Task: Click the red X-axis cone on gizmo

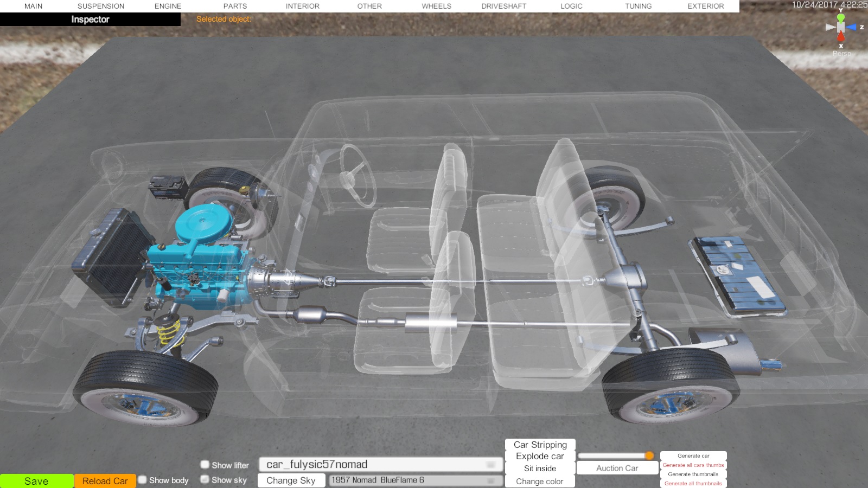Action: (841, 37)
